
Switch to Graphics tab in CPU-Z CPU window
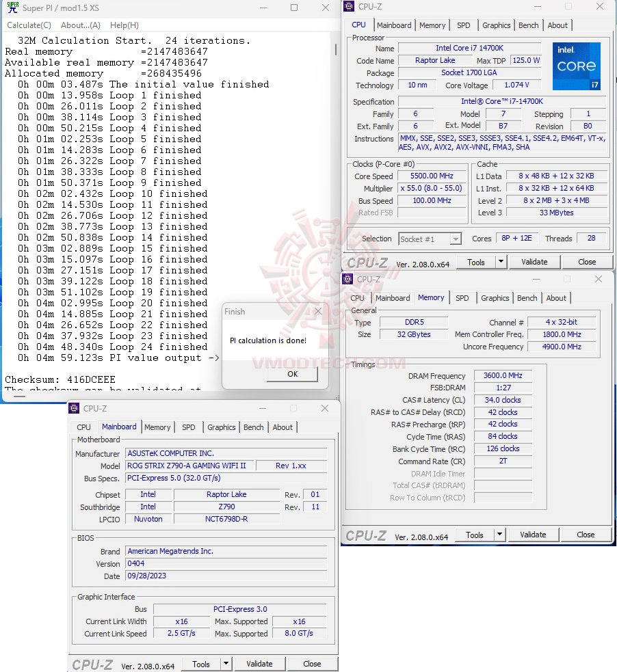click(x=496, y=25)
